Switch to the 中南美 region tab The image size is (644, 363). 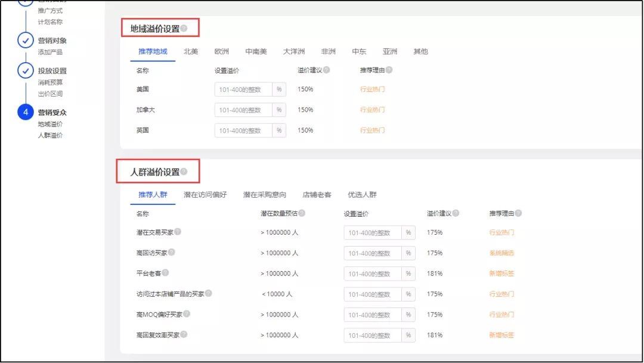(256, 51)
